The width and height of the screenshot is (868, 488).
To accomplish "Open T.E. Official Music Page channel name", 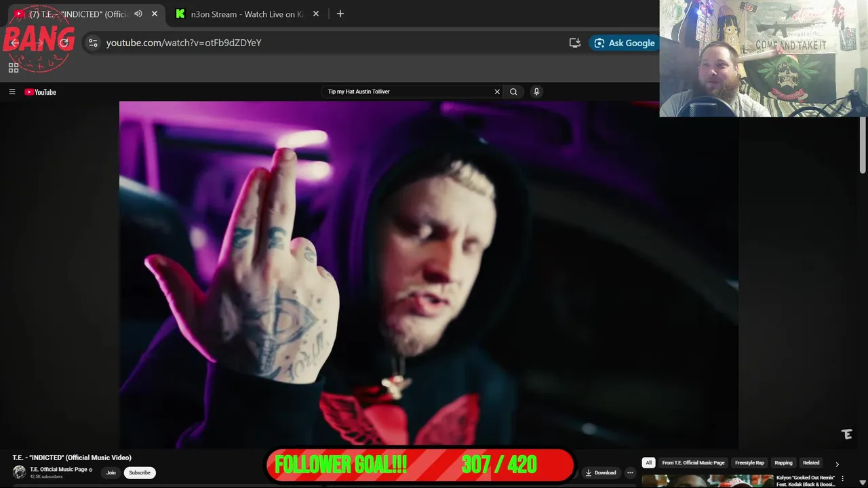I will (58, 469).
